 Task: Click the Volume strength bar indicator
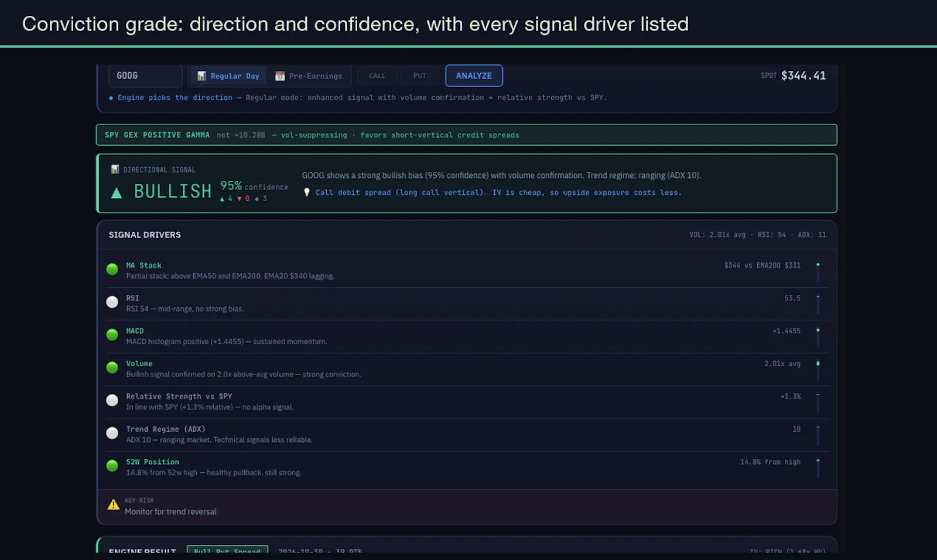(x=818, y=370)
